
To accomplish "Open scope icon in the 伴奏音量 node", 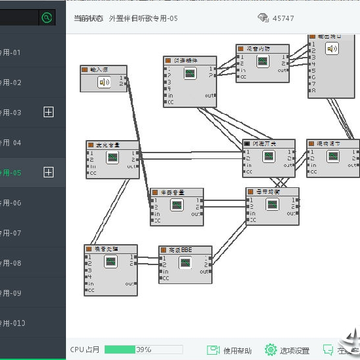I will 177,205.
